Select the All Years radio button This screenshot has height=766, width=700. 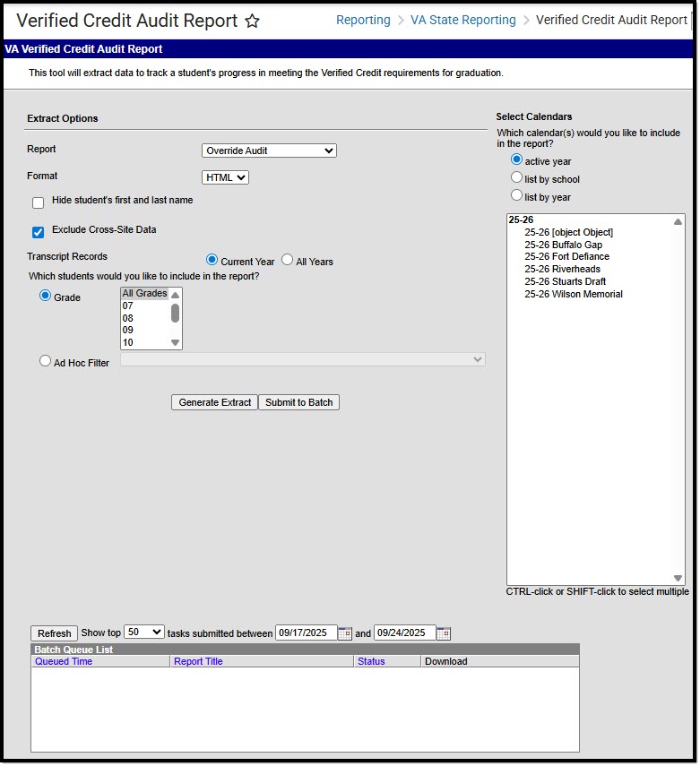pyautogui.click(x=288, y=260)
